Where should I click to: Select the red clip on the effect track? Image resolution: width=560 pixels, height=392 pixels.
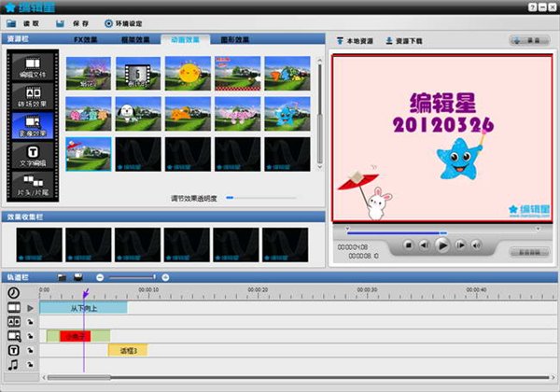[x=75, y=336]
